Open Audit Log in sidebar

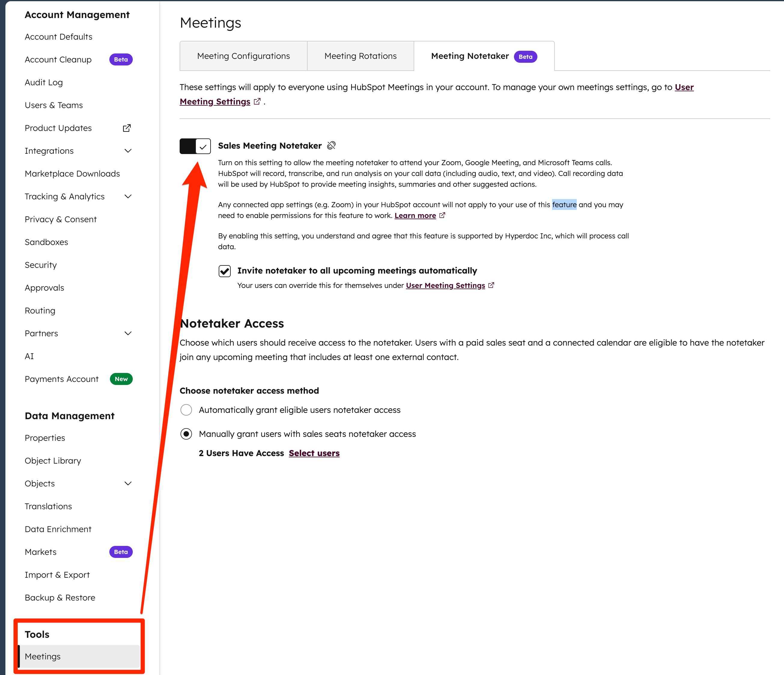click(44, 83)
